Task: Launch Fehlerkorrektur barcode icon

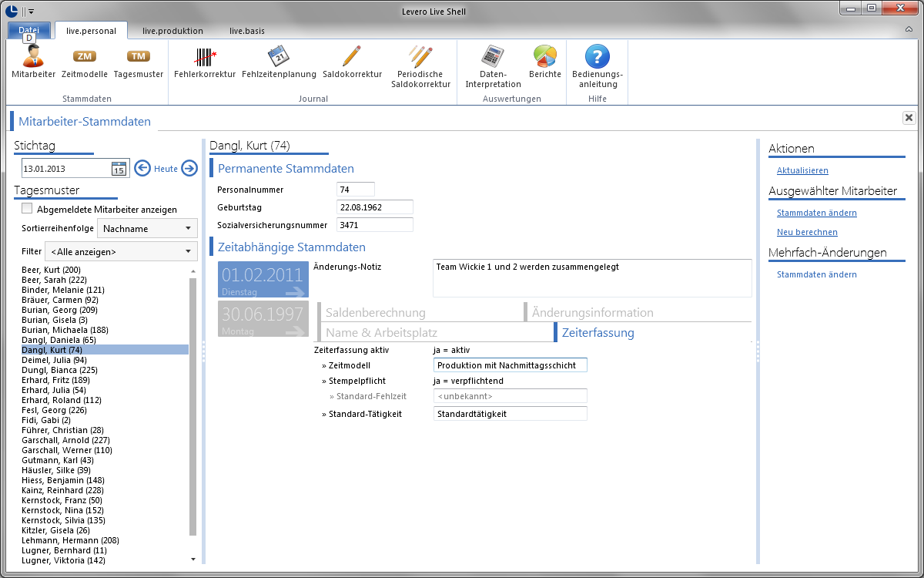Action: coord(205,56)
